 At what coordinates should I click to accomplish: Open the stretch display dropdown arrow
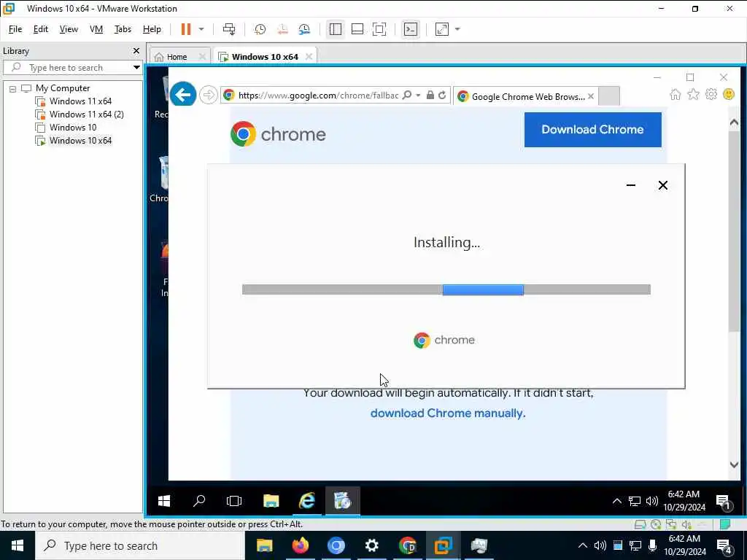pyautogui.click(x=457, y=29)
